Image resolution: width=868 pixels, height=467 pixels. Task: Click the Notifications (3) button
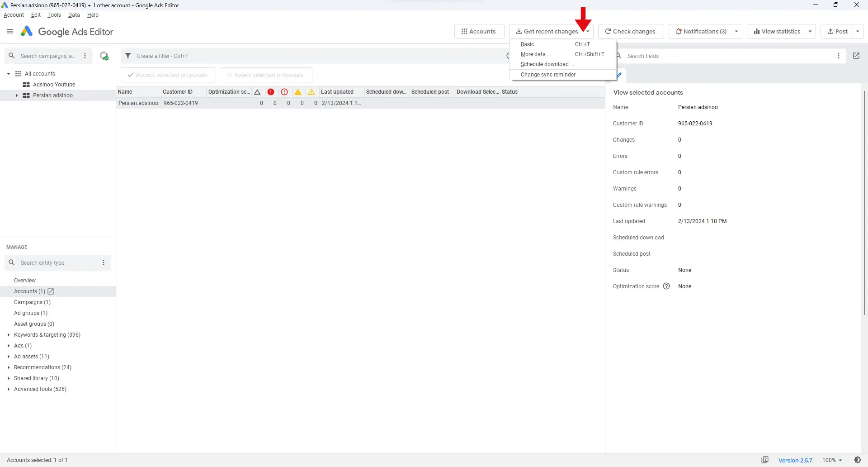[700, 32]
